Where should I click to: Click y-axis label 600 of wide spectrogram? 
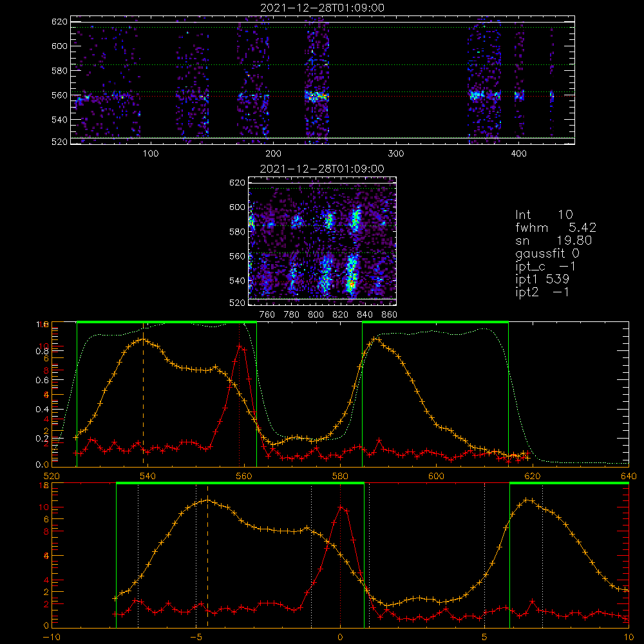point(59,46)
